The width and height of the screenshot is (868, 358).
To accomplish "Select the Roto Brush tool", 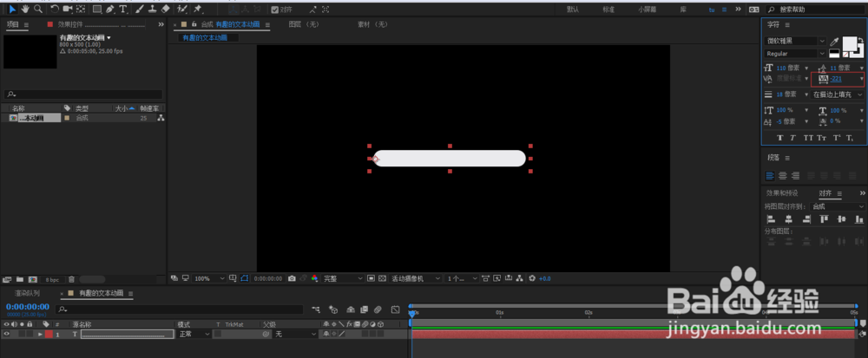I will [x=181, y=9].
